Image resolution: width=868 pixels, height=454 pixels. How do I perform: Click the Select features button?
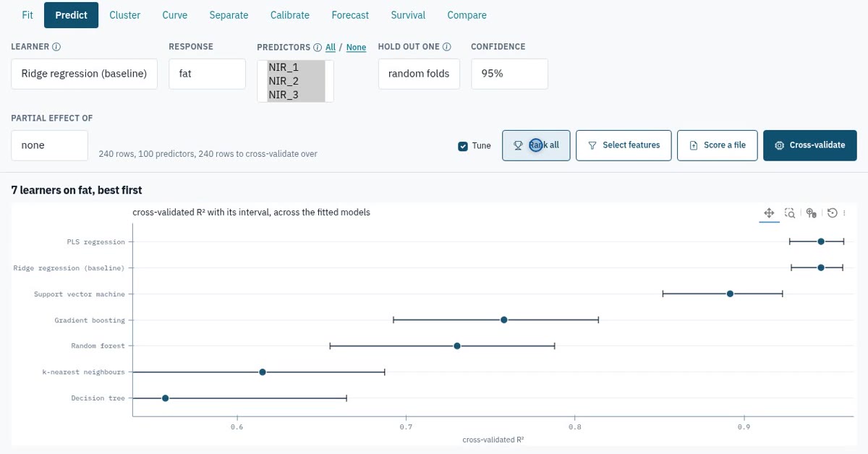[x=624, y=145]
